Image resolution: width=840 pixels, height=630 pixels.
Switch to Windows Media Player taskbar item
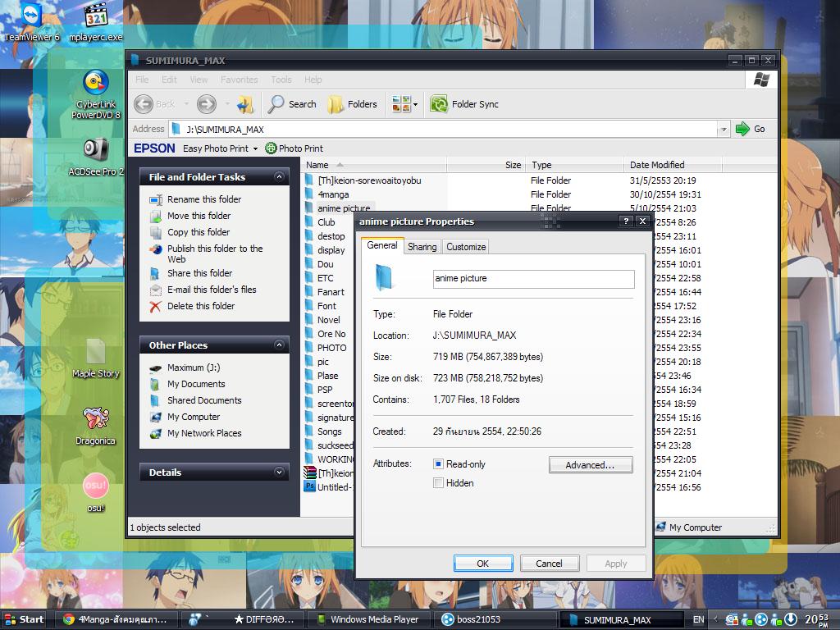tap(367, 619)
